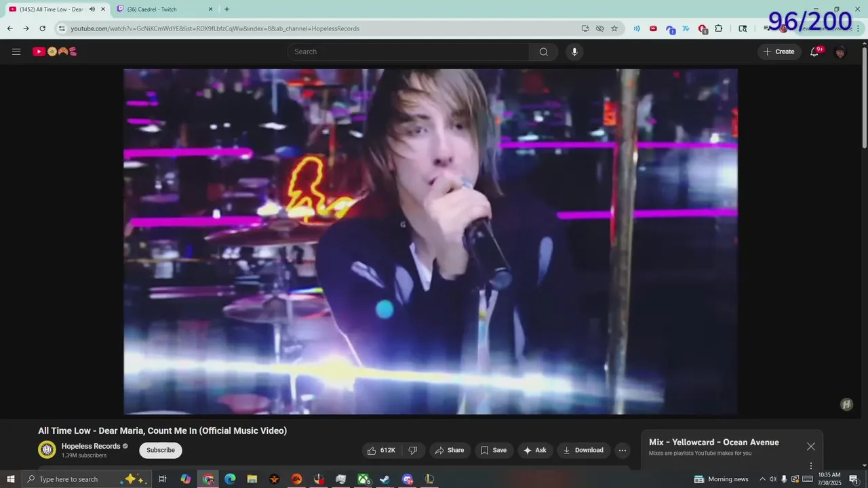Viewport: 868px width, 488px height.
Task: Ask about this video
Action: (535, 450)
